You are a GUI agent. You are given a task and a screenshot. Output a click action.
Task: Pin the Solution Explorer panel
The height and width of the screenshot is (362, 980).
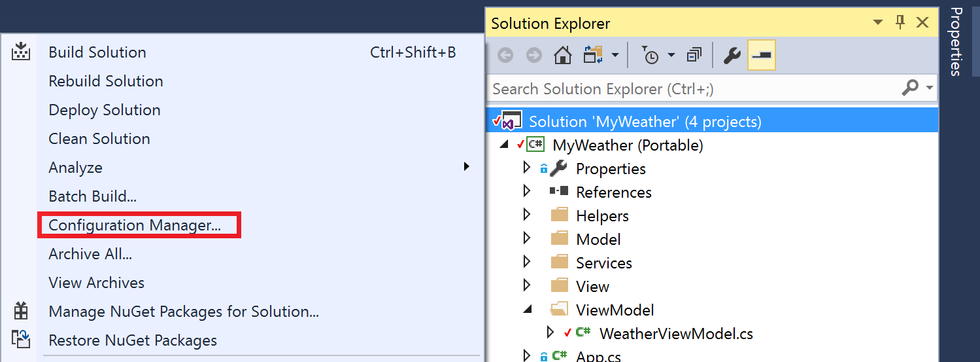click(x=900, y=23)
